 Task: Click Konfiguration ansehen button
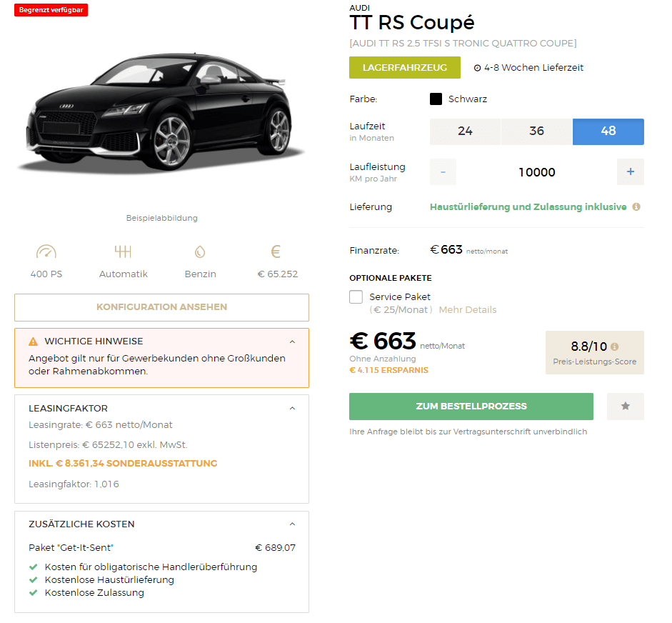[x=161, y=307]
